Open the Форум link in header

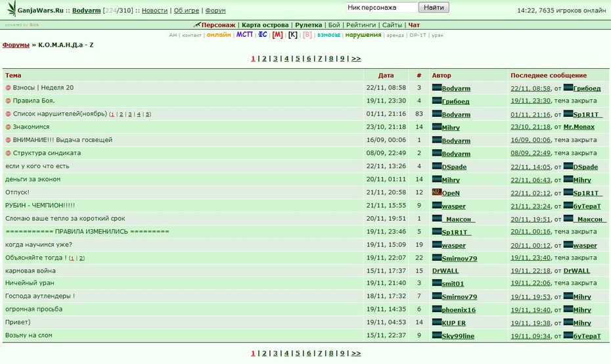(x=215, y=11)
